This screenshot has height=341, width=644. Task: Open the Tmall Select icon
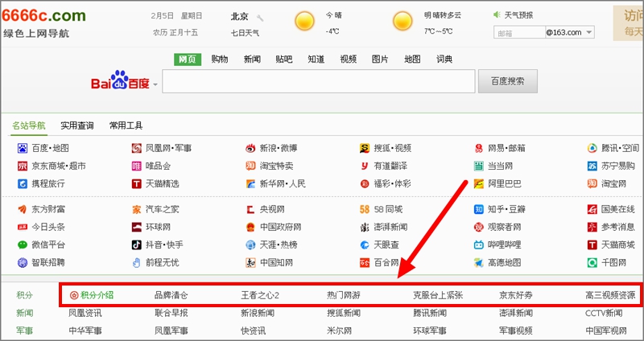coord(136,183)
